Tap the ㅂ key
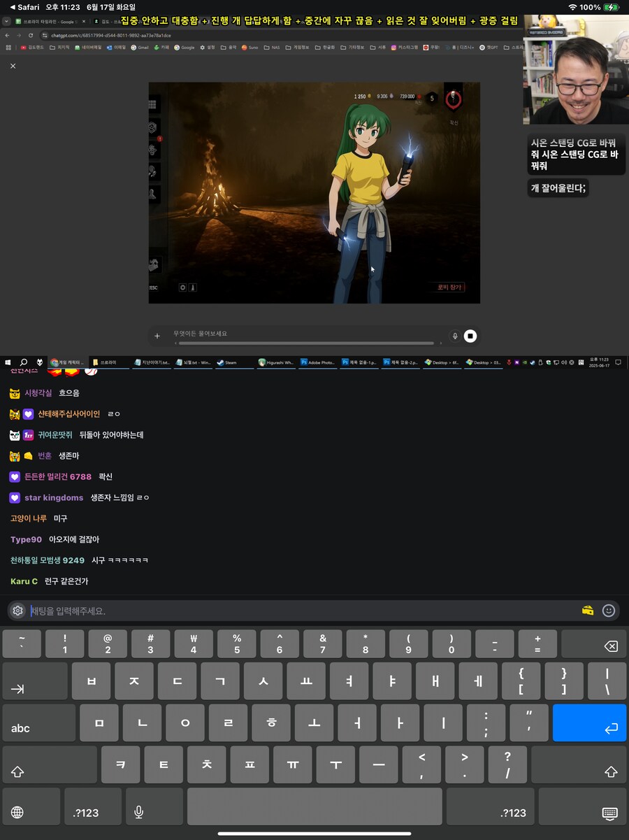629x840 pixels. tap(91, 681)
